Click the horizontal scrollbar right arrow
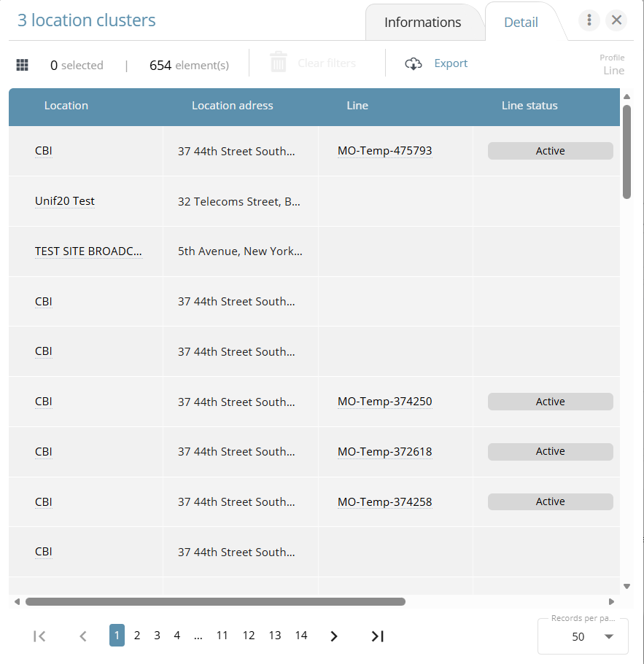 [x=611, y=602]
